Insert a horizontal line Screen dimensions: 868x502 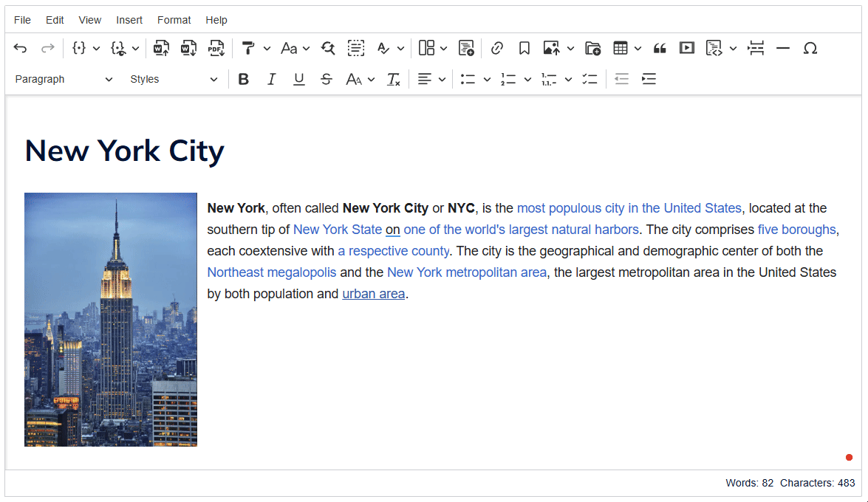click(x=783, y=49)
